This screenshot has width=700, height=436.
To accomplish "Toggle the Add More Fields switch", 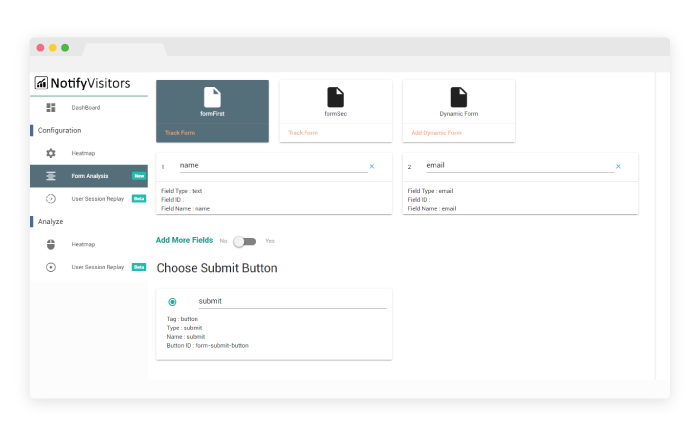I will pyautogui.click(x=245, y=241).
